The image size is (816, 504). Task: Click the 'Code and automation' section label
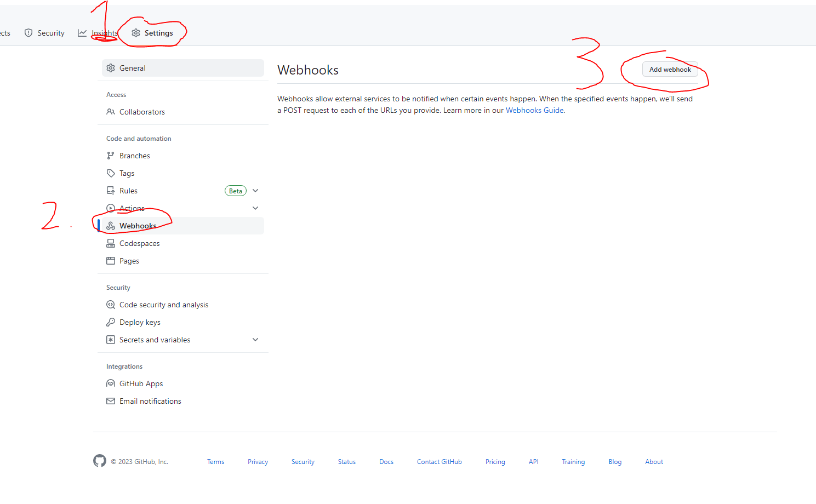click(x=139, y=139)
